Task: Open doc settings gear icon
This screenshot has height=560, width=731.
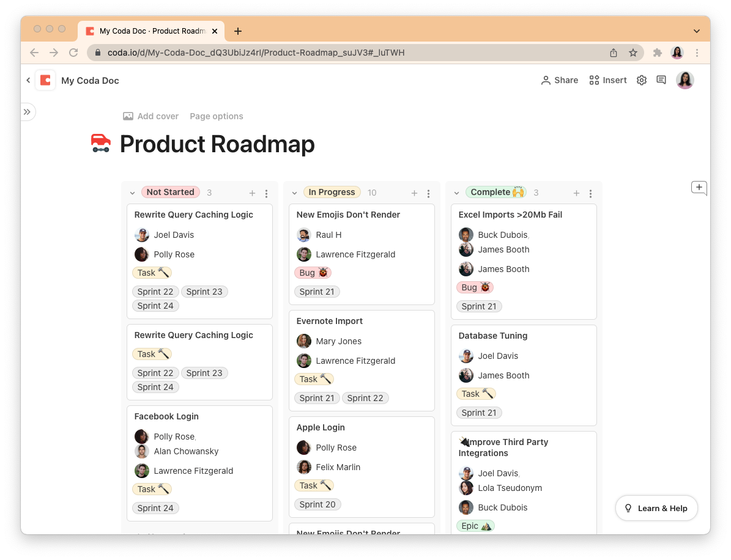Action: [642, 80]
